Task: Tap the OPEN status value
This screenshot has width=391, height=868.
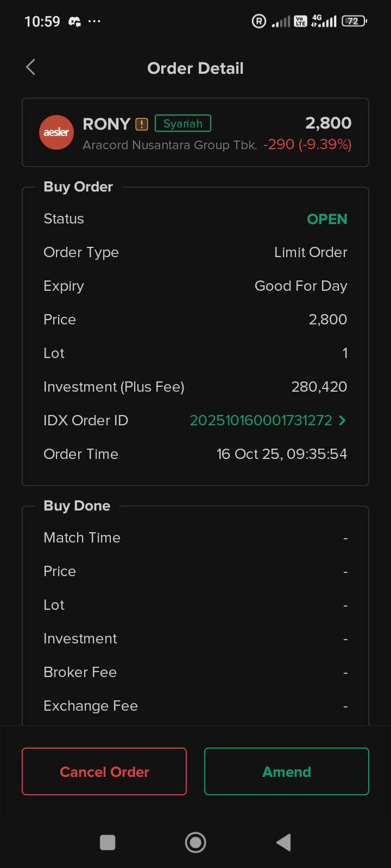Action: click(327, 219)
